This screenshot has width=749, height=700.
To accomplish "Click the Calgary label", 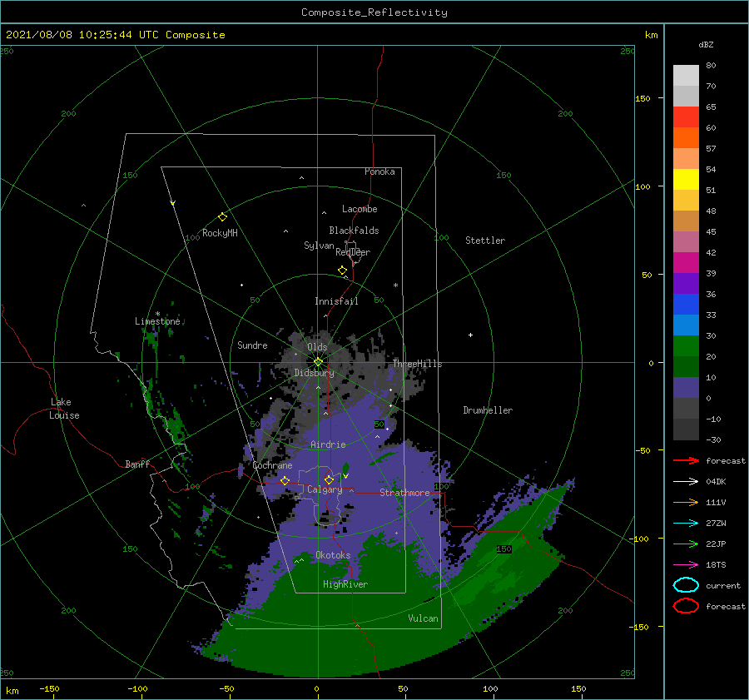I will 325,489.
